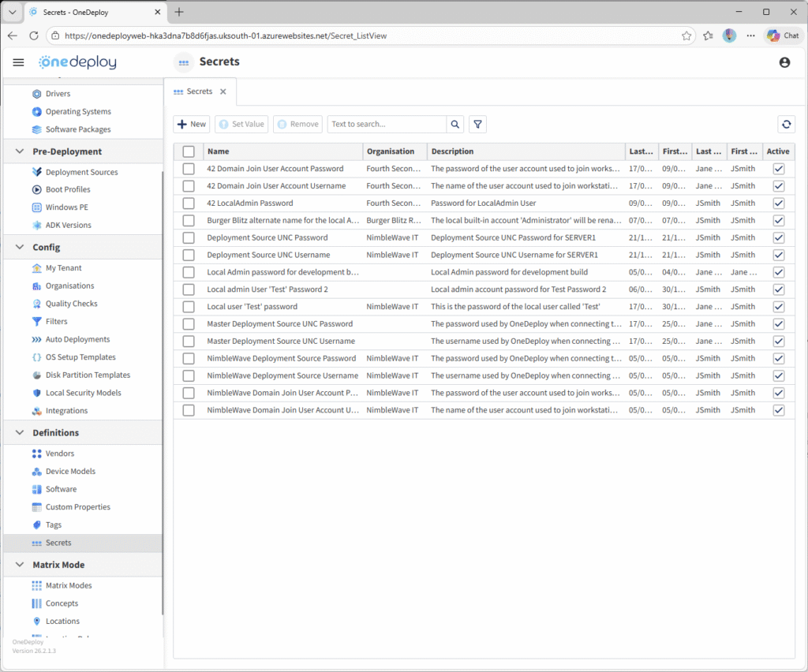The image size is (808, 672).
Task: Go to Organisations
Action: 69,286
